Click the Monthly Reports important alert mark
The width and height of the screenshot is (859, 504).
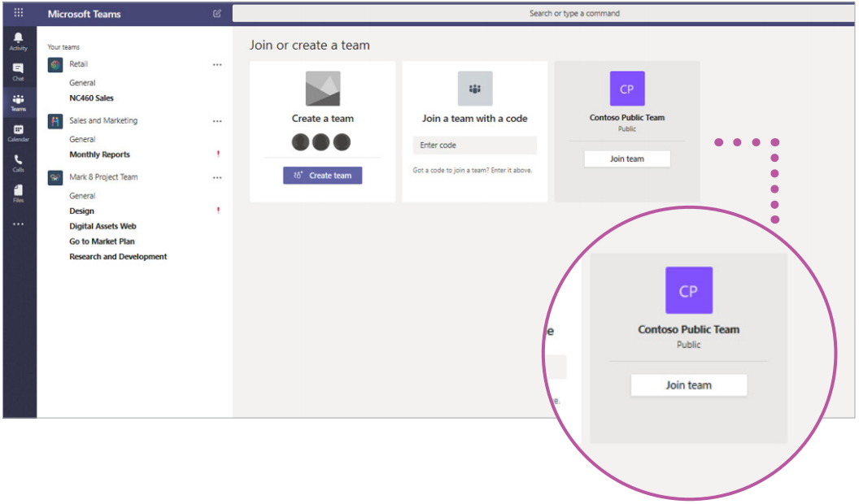pyautogui.click(x=218, y=154)
